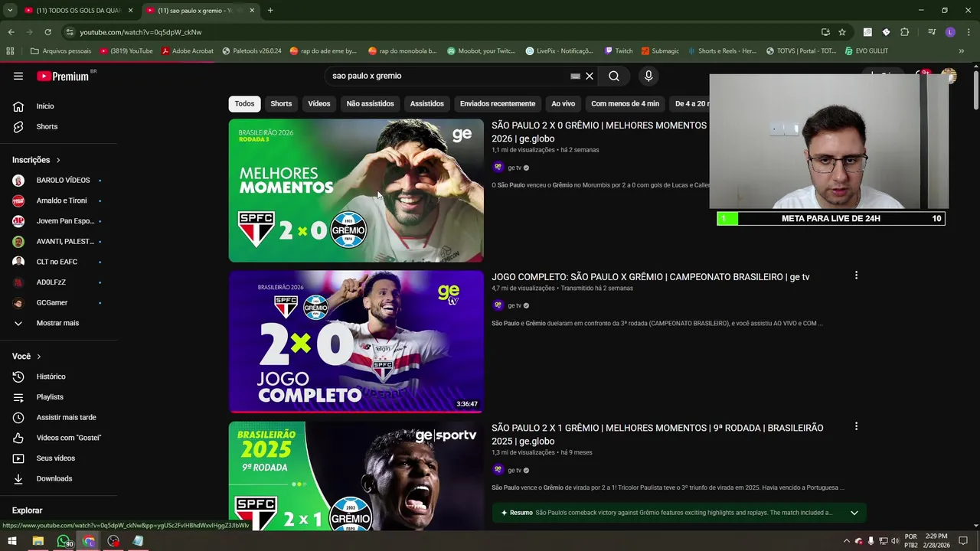The width and height of the screenshot is (980, 551).
Task: Open File Explorer from taskbar
Action: click(x=38, y=541)
